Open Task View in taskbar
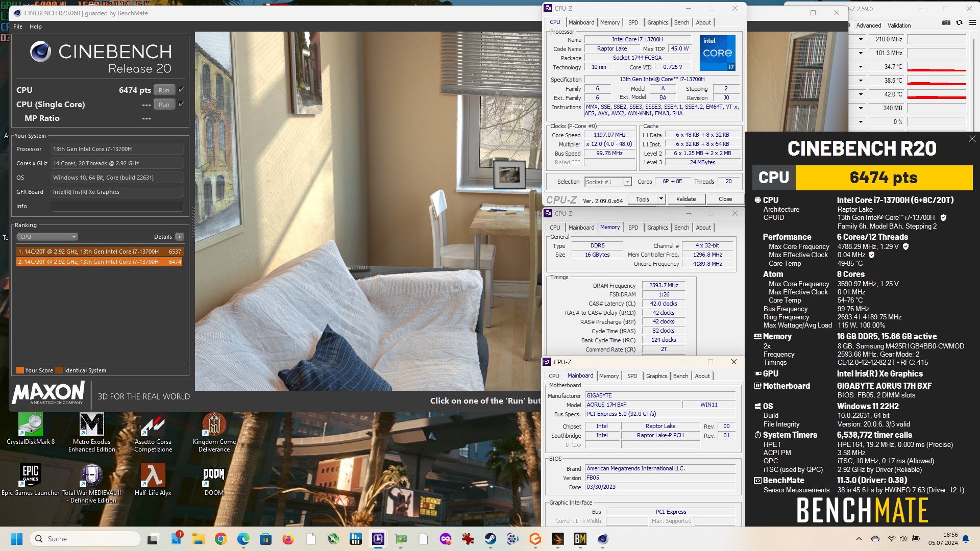 tap(153, 539)
